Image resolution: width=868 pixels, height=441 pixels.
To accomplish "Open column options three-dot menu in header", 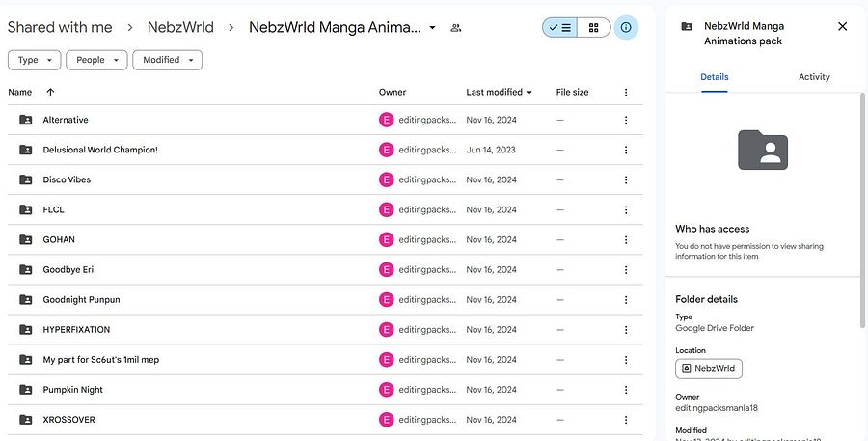I will point(626,92).
